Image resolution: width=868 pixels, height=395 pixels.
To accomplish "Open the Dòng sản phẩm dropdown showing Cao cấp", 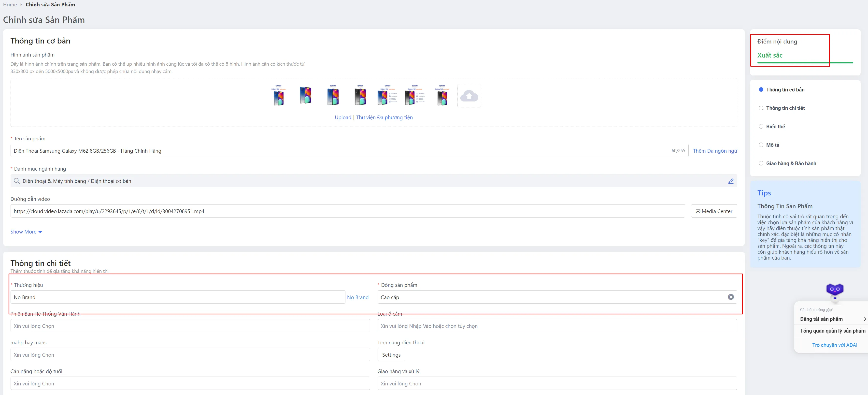I will [x=557, y=297].
